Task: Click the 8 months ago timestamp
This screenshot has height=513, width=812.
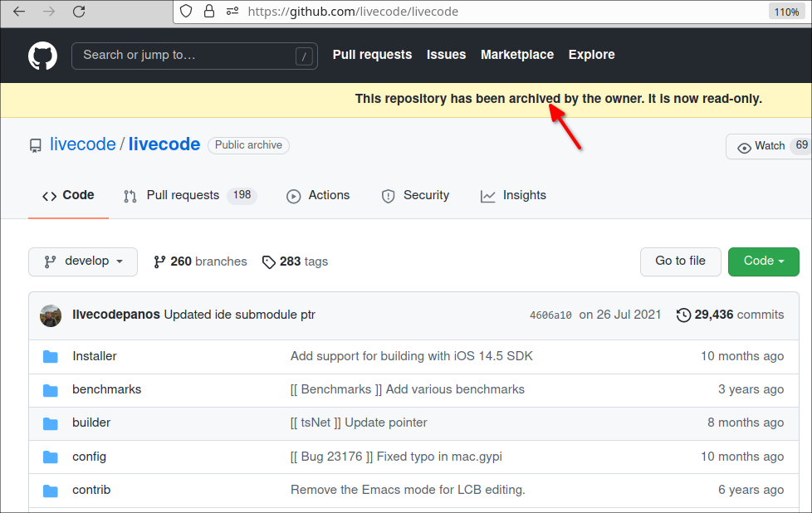Action: tap(746, 423)
